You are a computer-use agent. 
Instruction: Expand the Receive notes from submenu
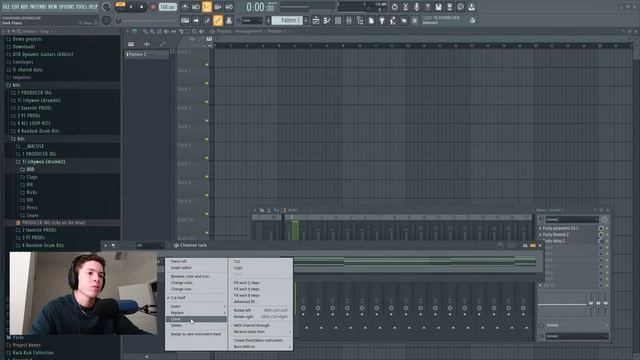260,332
